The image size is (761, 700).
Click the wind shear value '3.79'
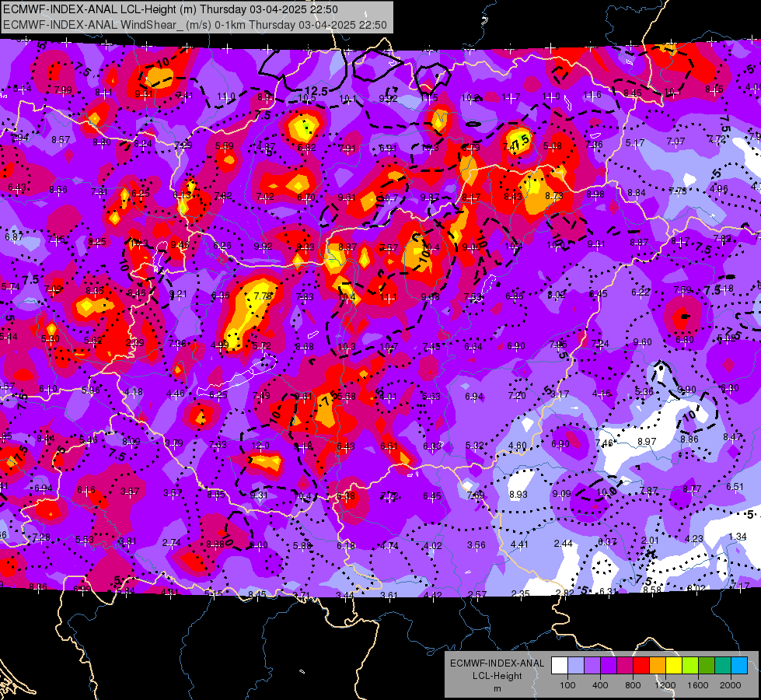click(x=174, y=443)
